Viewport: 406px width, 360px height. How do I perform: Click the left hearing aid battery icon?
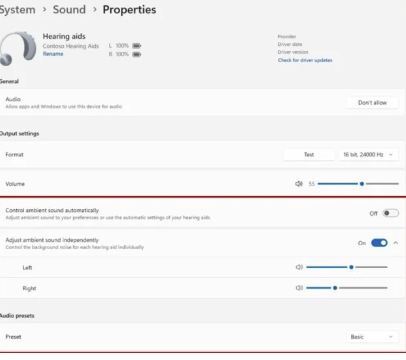(x=137, y=46)
